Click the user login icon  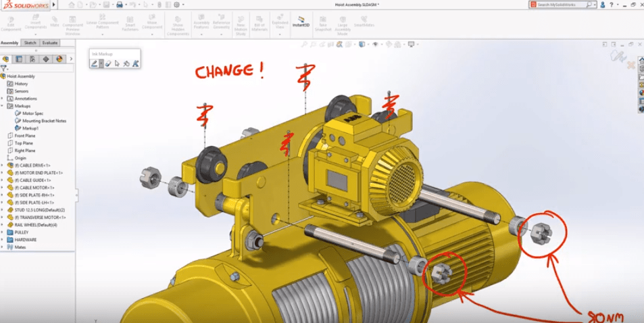(x=603, y=5)
